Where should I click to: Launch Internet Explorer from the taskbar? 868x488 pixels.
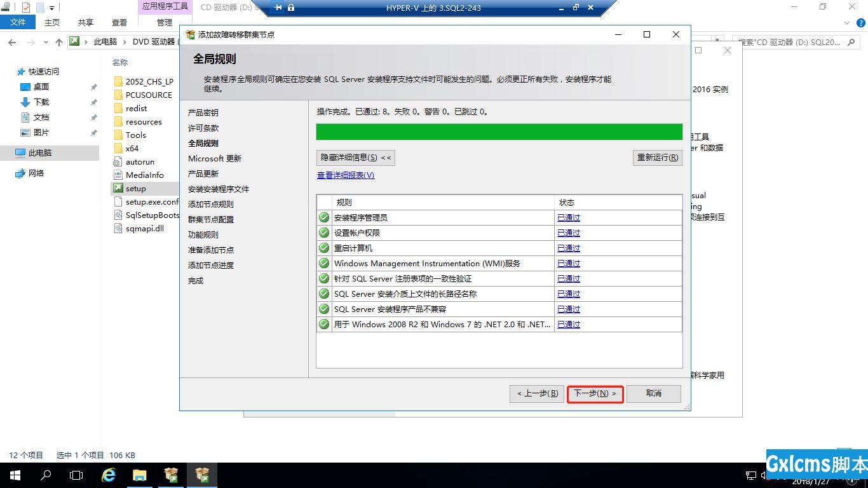(109, 475)
